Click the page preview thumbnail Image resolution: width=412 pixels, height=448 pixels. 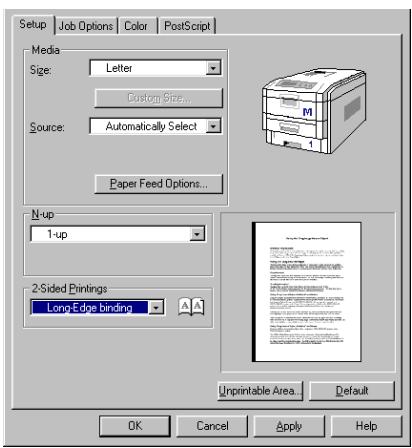[306, 292]
